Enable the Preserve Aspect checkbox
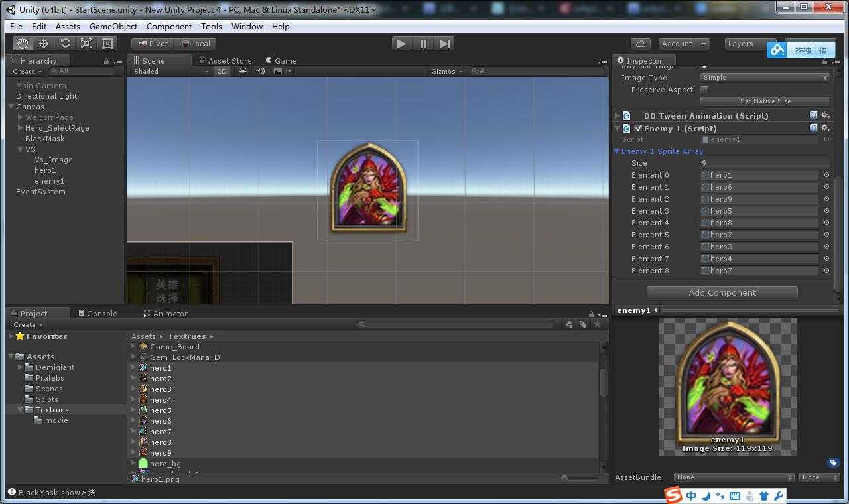 [x=704, y=90]
